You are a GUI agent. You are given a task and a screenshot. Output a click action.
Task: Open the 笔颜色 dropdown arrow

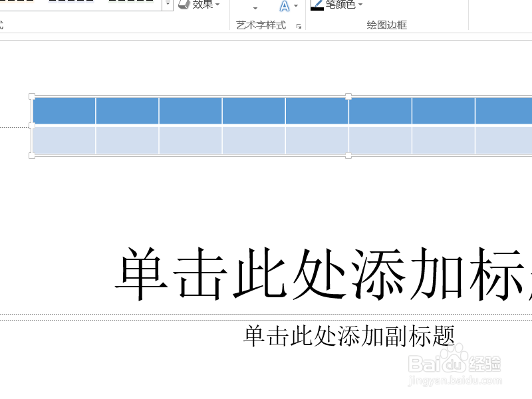[x=359, y=5]
